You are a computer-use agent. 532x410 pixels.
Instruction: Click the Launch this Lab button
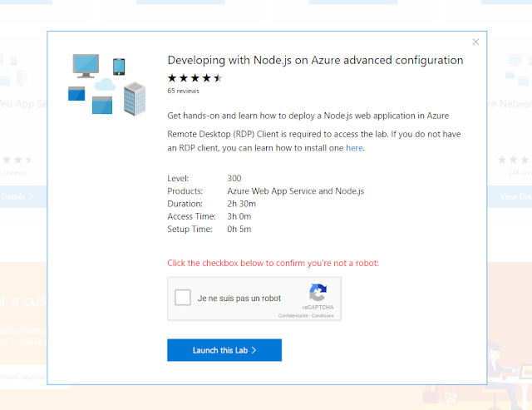coord(224,350)
